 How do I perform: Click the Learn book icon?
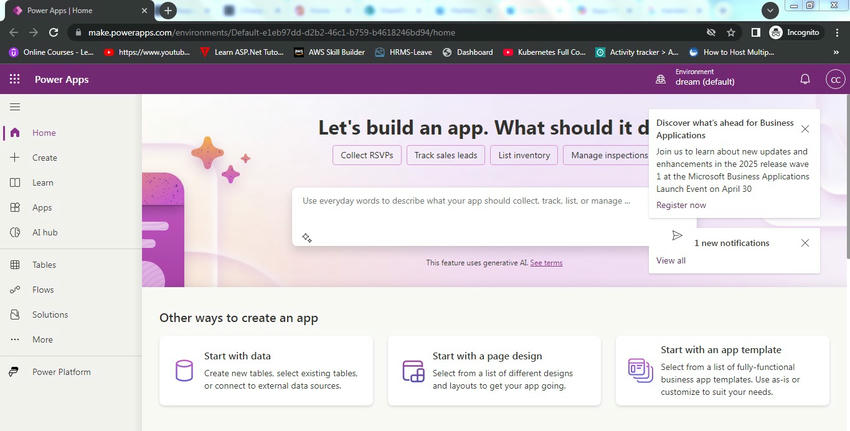coord(15,183)
